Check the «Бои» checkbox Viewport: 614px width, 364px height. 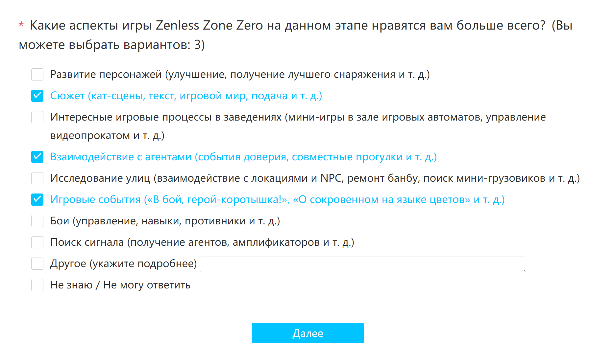tap(37, 221)
